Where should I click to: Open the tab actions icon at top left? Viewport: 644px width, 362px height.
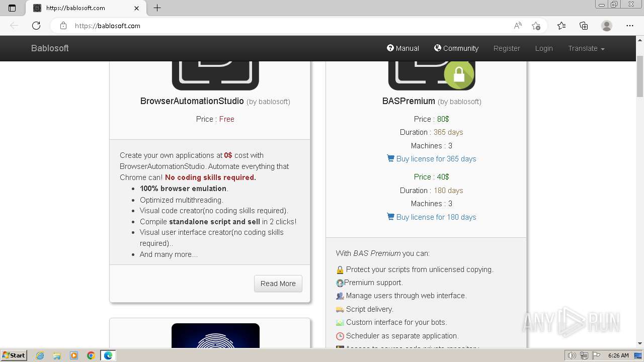(x=12, y=8)
